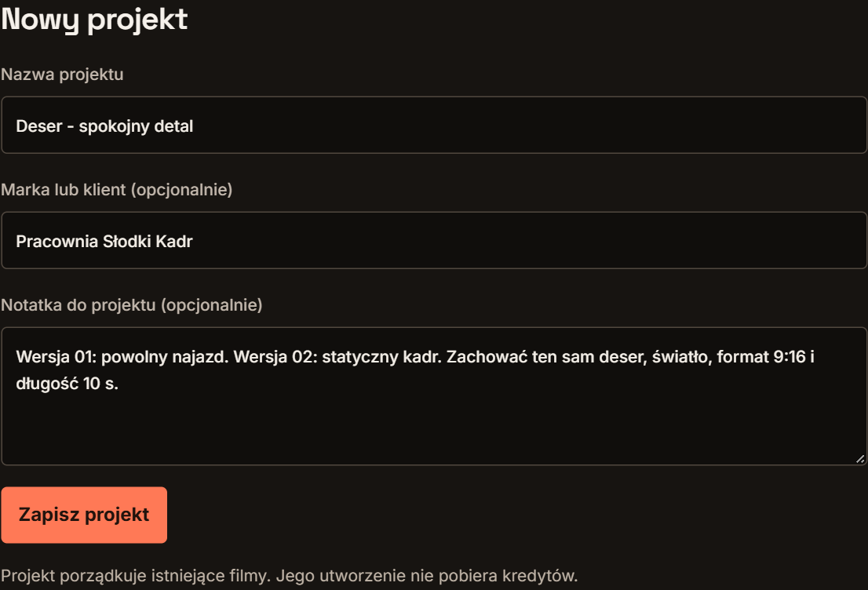Click the 'Marka lub klient (opcjonalnie)' label
Viewport: 868px width, 590px height.
117,190
